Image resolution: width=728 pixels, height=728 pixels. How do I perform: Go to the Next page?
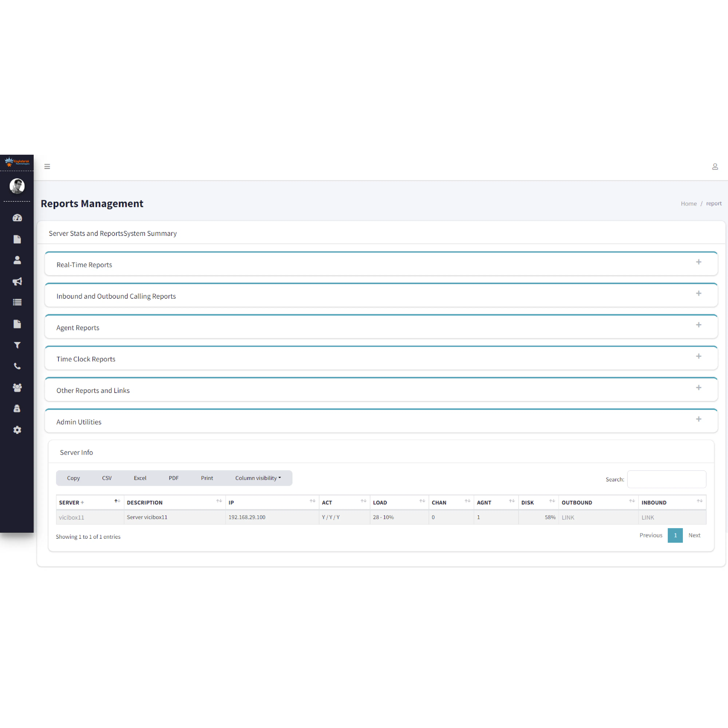pyautogui.click(x=694, y=535)
